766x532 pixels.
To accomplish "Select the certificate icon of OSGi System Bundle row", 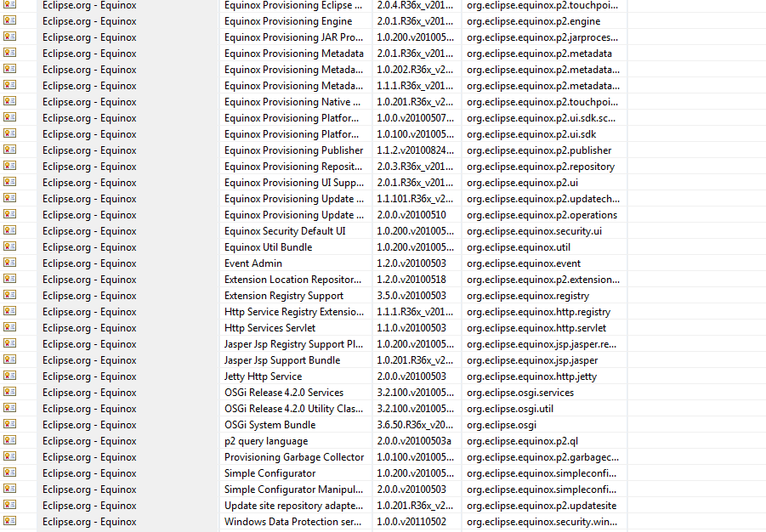I will coord(9,423).
